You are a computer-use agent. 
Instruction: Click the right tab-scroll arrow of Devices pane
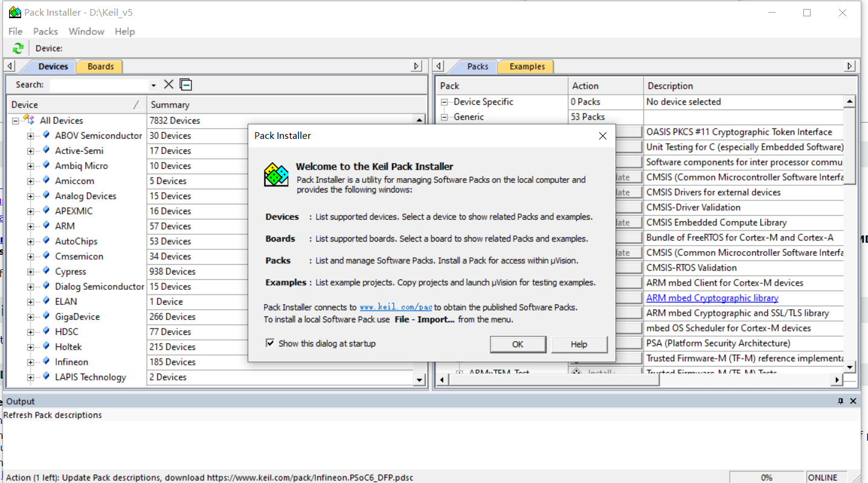pyautogui.click(x=416, y=66)
